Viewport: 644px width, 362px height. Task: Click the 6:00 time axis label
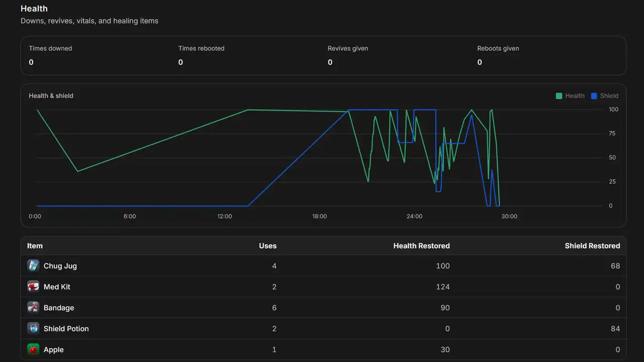click(x=129, y=216)
